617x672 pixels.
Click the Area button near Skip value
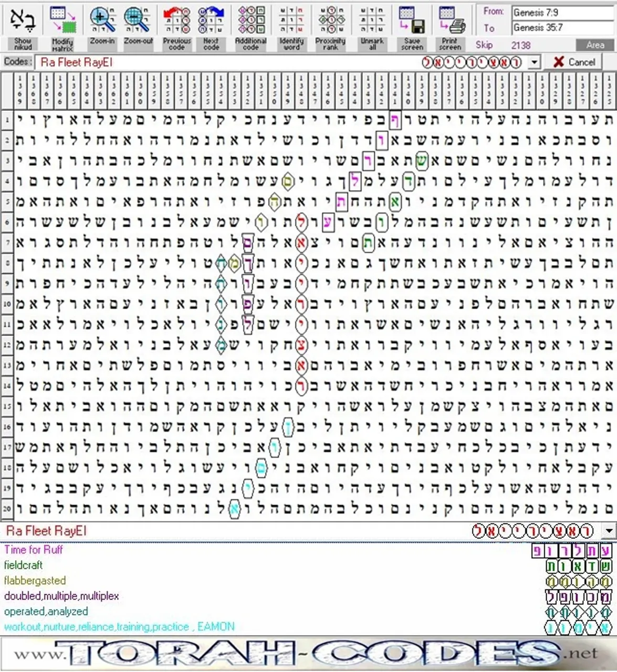[596, 45]
